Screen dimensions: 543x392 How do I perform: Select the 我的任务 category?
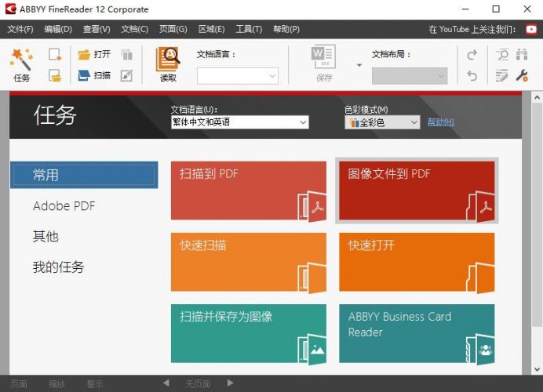point(58,267)
